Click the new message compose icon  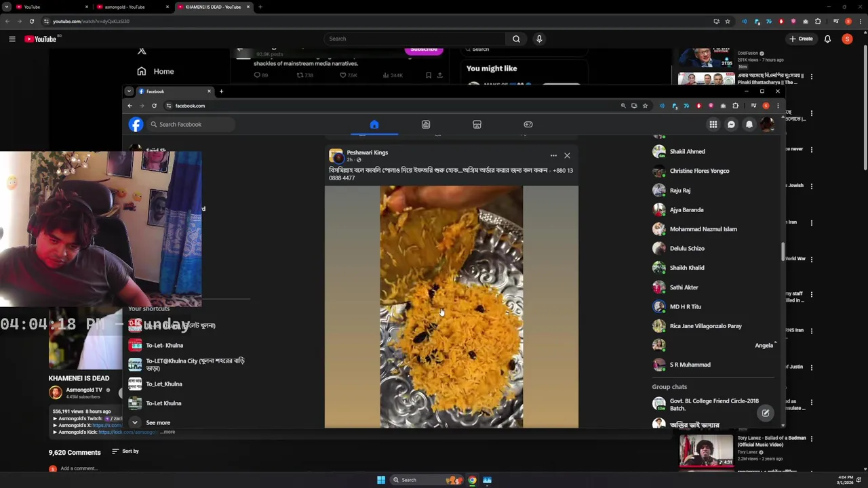click(x=765, y=413)
